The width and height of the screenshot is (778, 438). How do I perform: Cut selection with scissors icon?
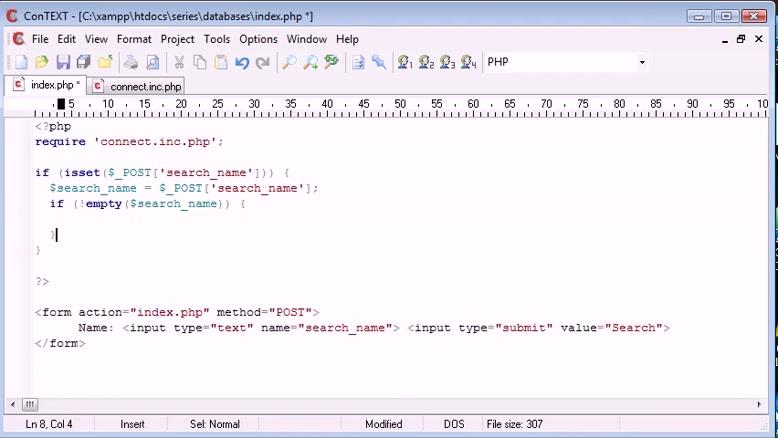pos(179,62)
